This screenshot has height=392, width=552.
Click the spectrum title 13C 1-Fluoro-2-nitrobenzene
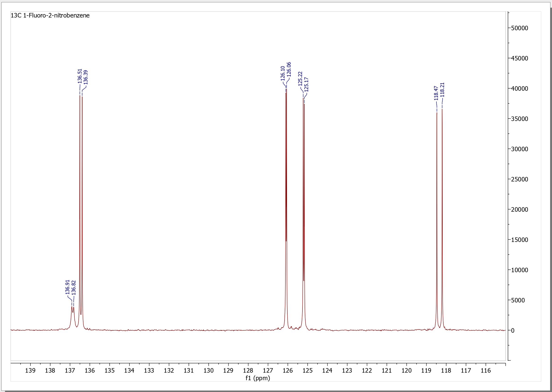pyautogui.click(x=50, y=15)
